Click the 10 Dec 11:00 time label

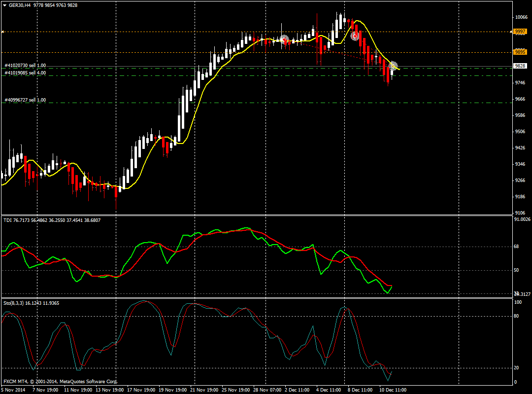[x=392, y=390]
